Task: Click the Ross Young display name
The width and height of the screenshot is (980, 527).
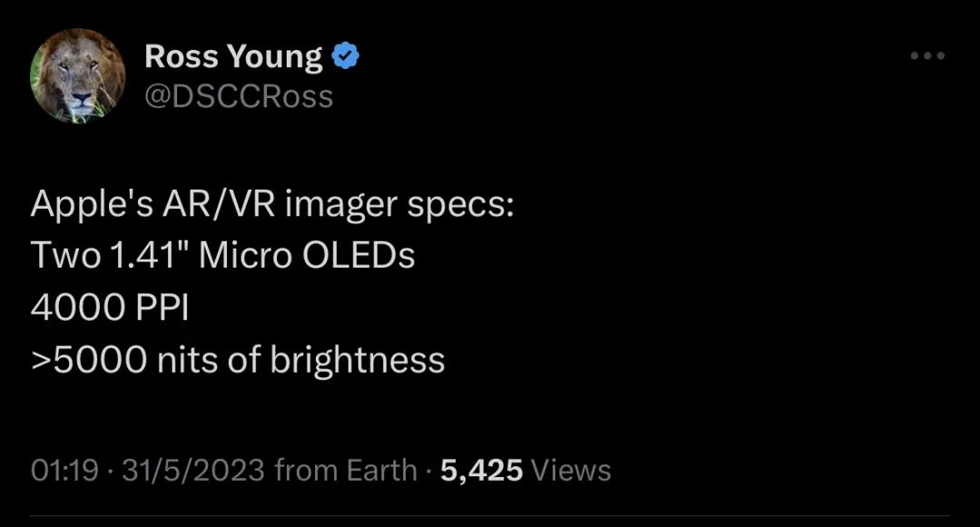Action: click(233, 57)
